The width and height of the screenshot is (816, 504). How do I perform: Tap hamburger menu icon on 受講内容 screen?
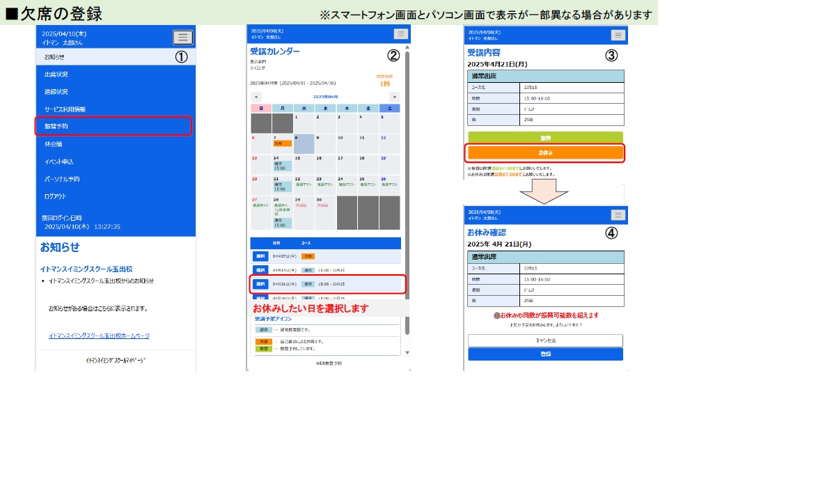618,36
